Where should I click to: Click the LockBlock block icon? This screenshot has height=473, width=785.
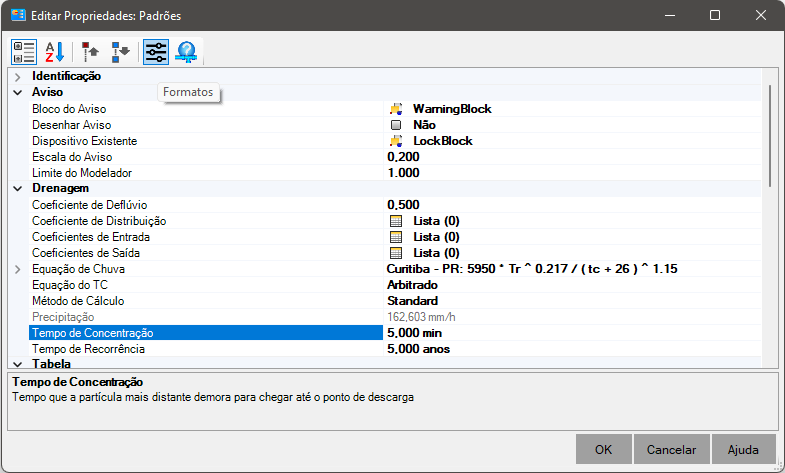point(396,141)
